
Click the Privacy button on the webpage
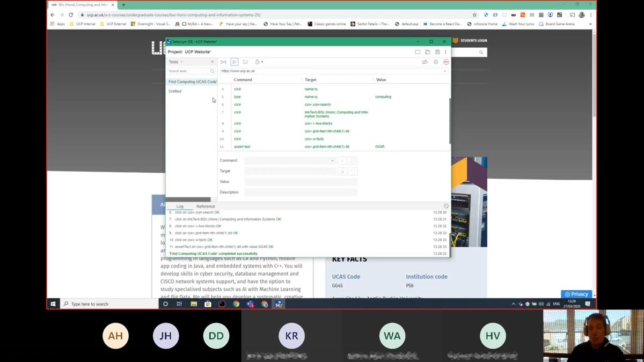(x=576, y=294)
